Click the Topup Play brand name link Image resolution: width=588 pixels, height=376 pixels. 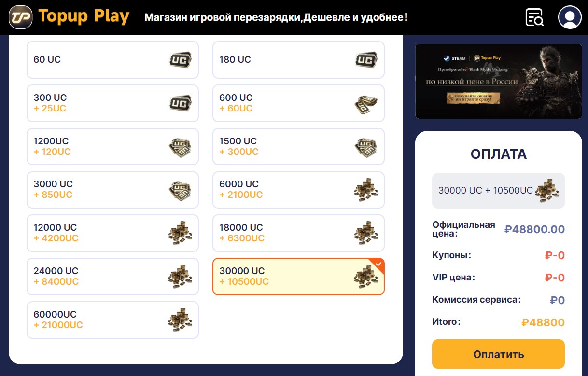[84, 17]
